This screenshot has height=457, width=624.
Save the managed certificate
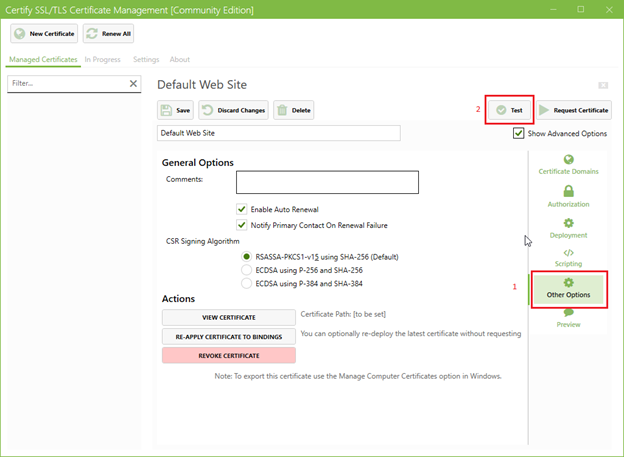point(175,110)
